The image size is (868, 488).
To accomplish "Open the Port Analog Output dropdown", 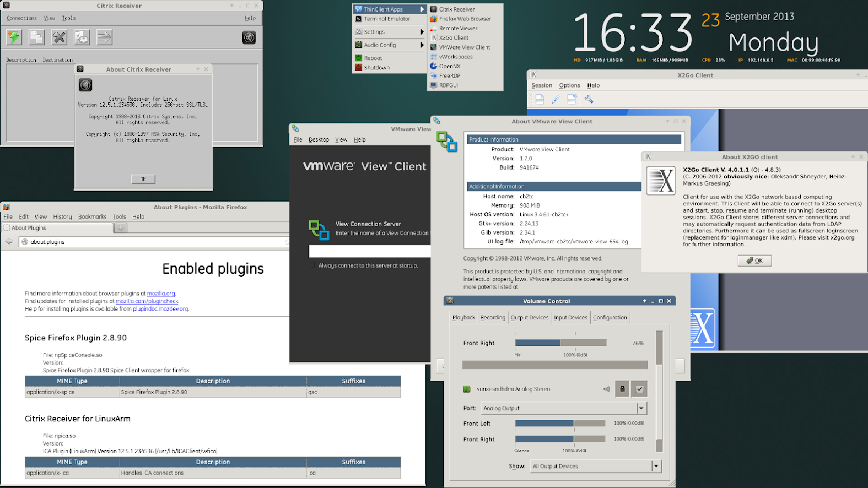I will [563, 408].
